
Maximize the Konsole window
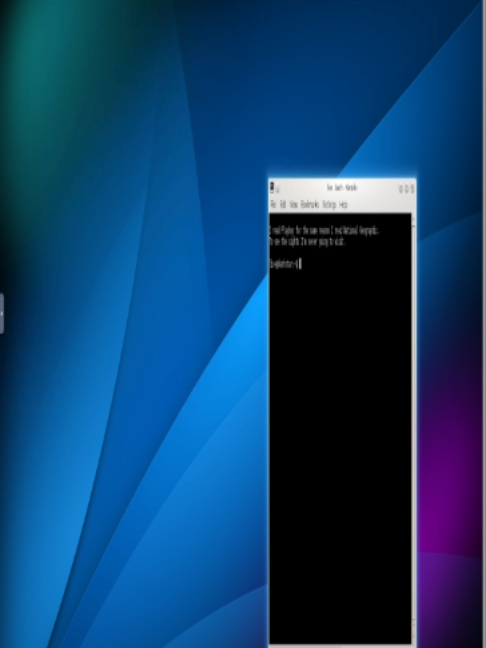click(406, 188)
